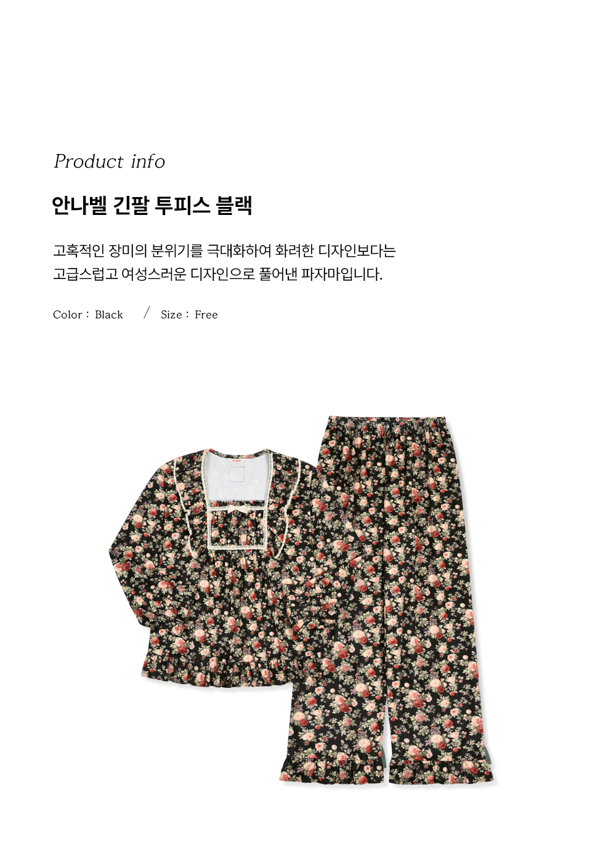Click the square tag outline inside the neckline
This screenshot has height=853, width=616.
[237, 474]
